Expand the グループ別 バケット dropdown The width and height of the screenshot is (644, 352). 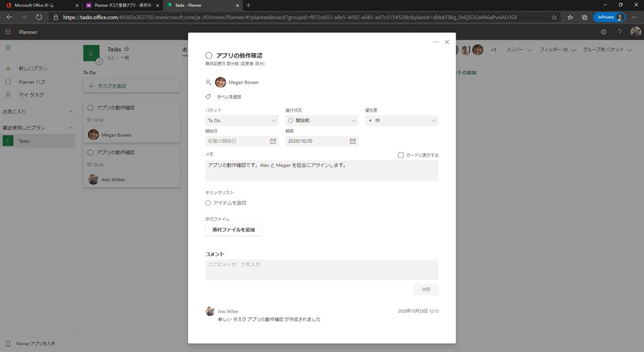[x=607, y=50]
